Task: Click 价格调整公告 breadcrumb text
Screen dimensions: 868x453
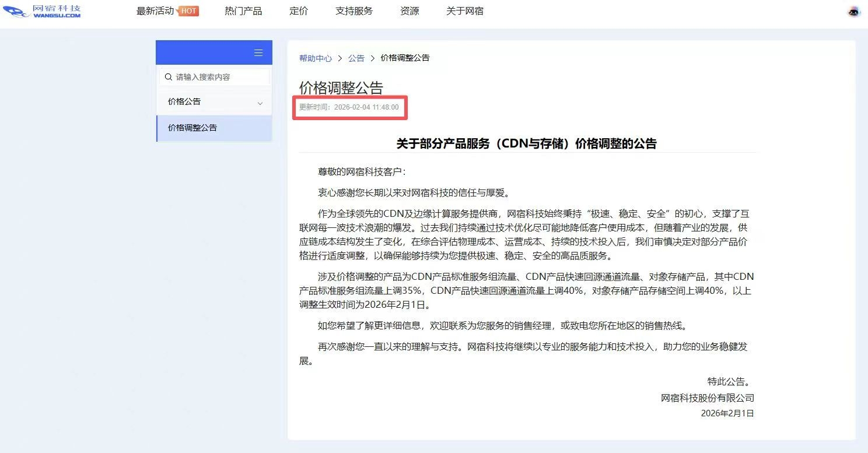Action: pos(405,58)
